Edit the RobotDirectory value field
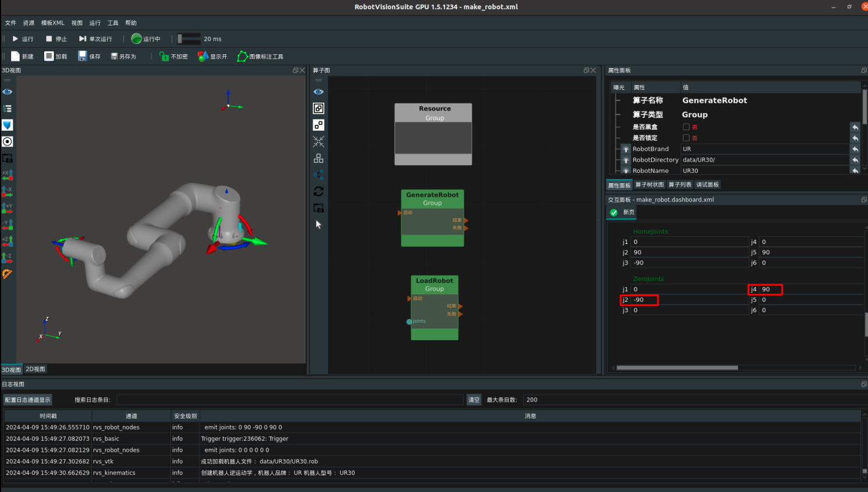The image size is (868, 492). click(765, 160)
